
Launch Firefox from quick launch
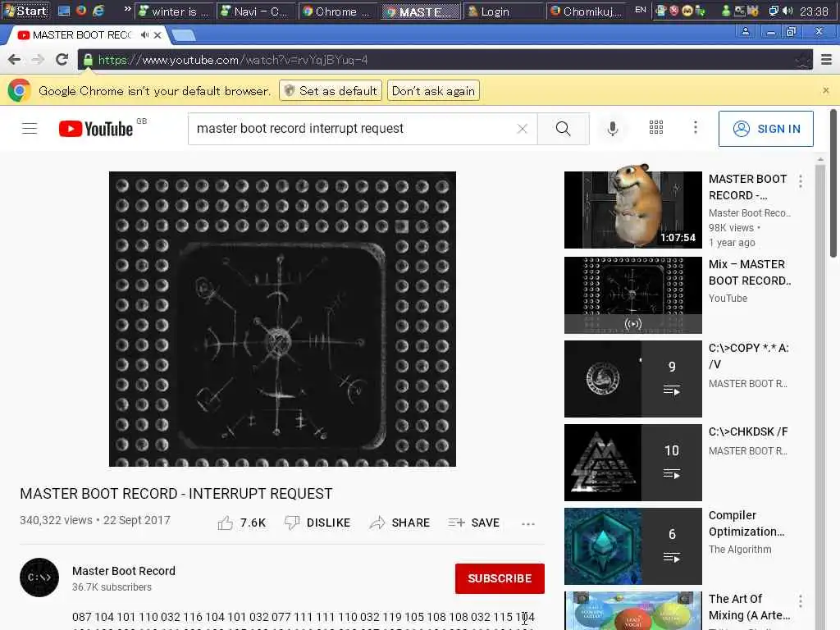[x=81, y=11]
